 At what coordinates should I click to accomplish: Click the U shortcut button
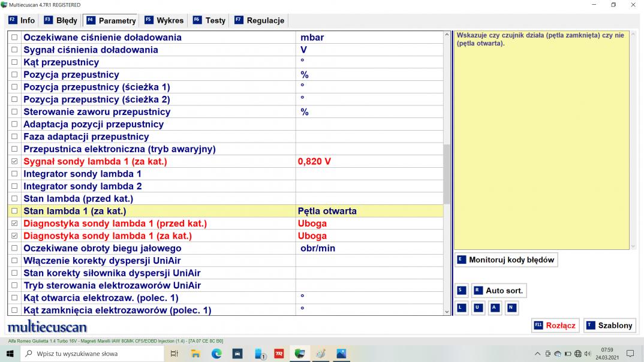tap(477, 308)
